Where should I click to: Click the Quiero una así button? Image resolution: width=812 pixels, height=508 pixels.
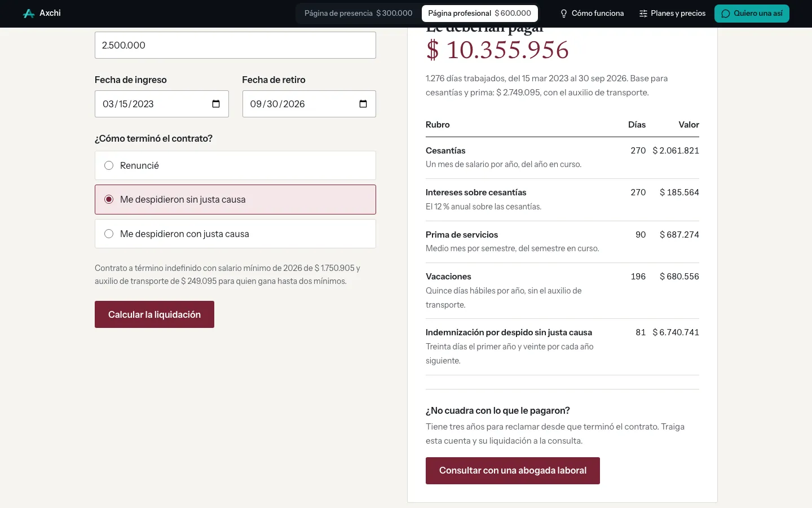752,14
